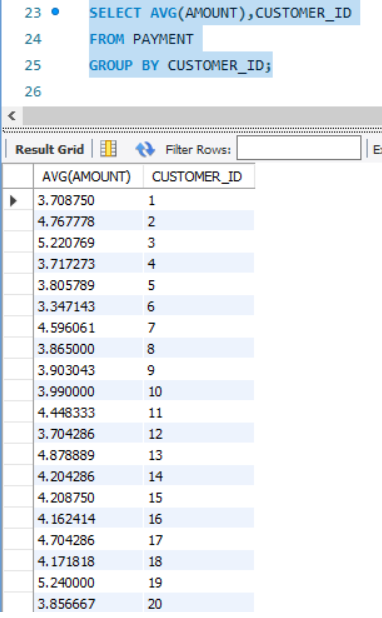The image size is (382, 618).
Task: Click the CUSTOMER_ID cell showing 7
Action: [199, 328]
